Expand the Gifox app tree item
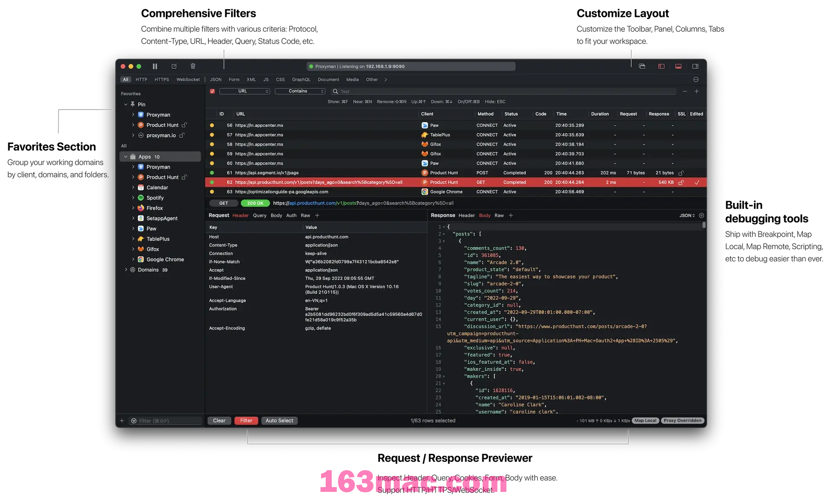Image resolution: width=832 pixels, height=504 pixels. (x=133, y=249)
